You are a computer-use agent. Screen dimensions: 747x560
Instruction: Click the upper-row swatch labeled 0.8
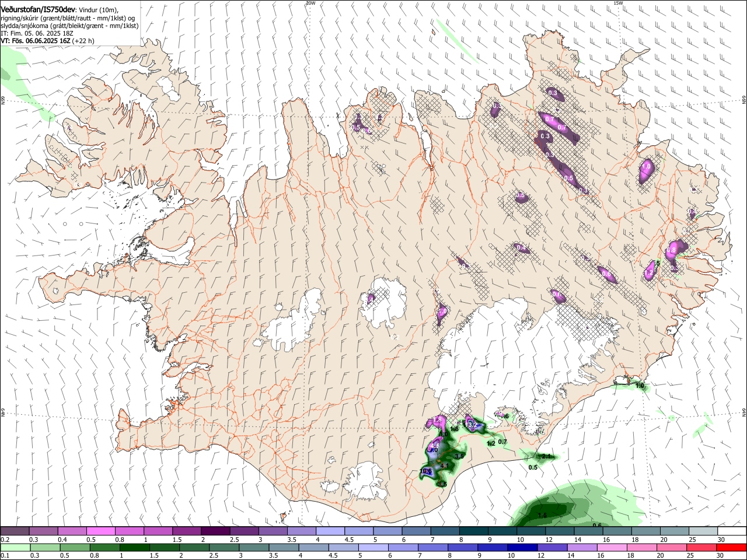[129, 531]
